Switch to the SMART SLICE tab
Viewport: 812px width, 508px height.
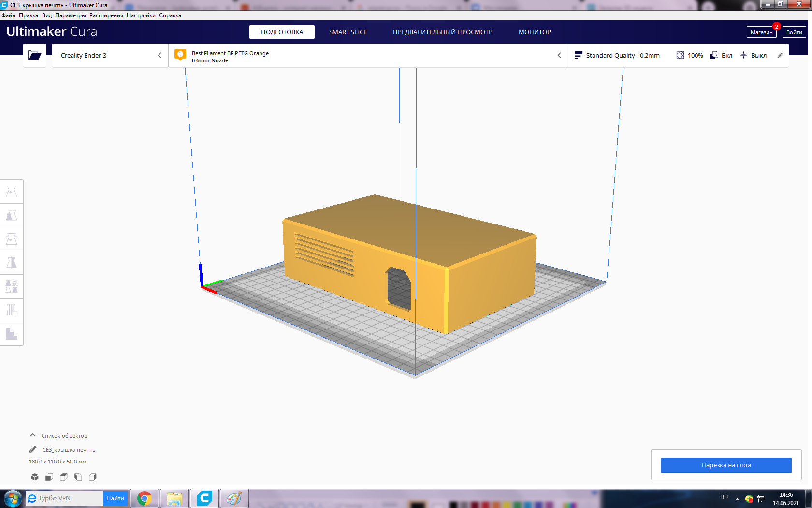click(x=348, y=32)
